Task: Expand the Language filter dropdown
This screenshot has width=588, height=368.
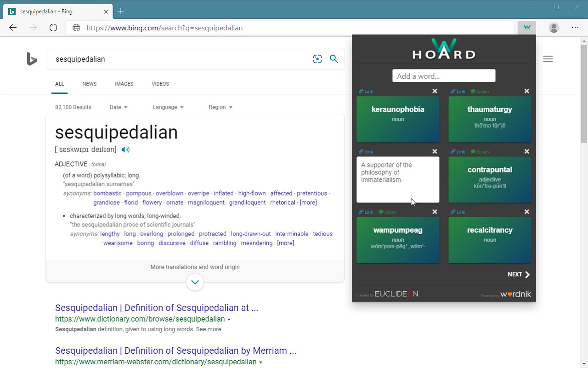Action: pos(168,107)
